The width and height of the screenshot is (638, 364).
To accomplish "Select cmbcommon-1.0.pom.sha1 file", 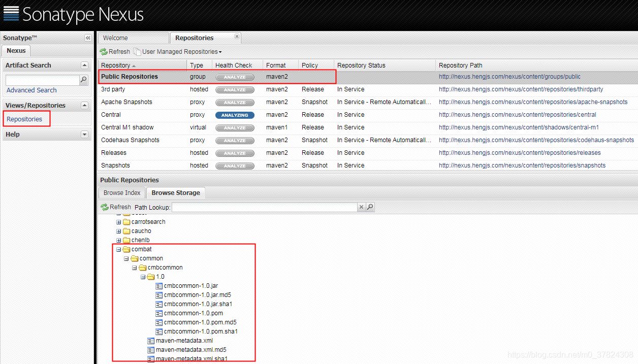I will [201, 332].
